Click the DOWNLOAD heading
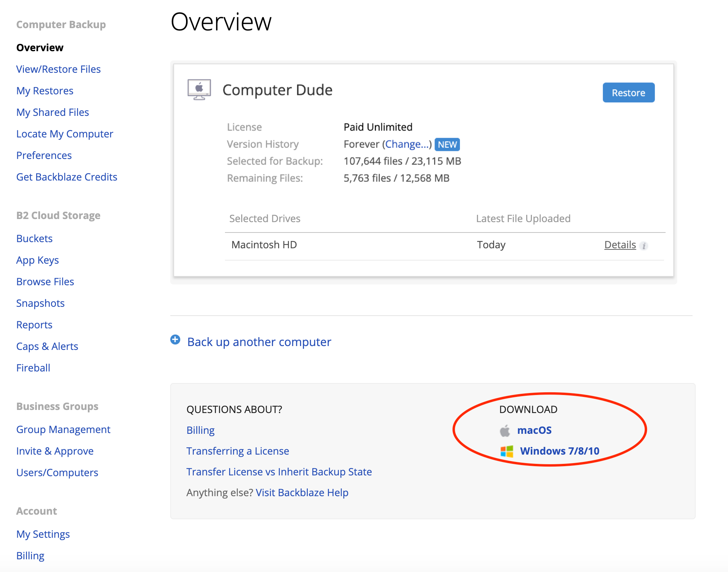This screenshot has height=572, width=728. [528, 410]
